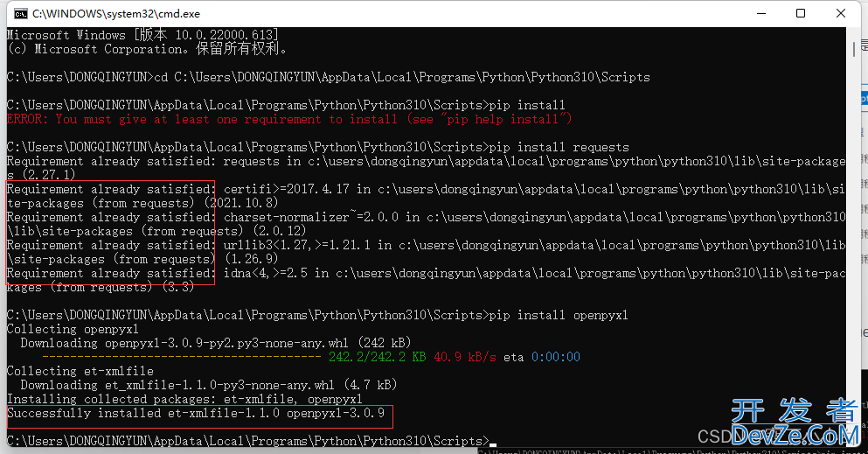Image resolution: width=868 pixels, height=454 pixels.
Task: Click the 'Successfully installed' result line
Action: (196, 413)
